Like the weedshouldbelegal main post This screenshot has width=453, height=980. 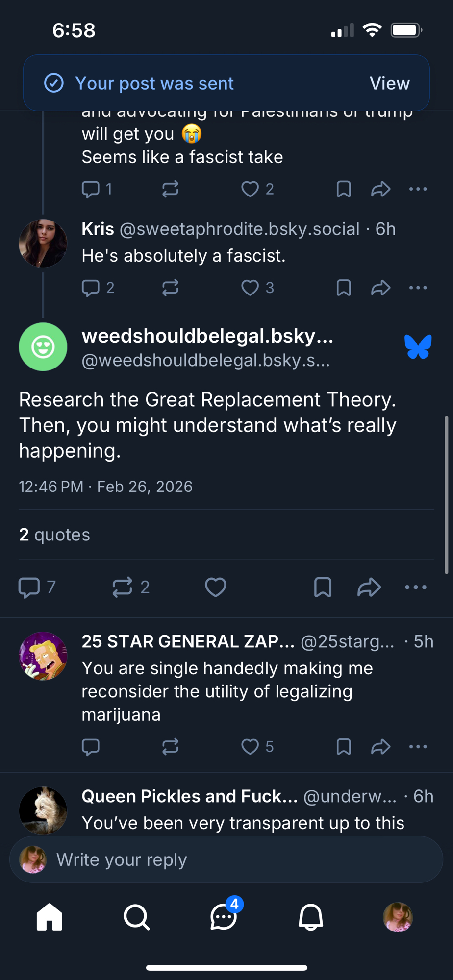(216, 587)
